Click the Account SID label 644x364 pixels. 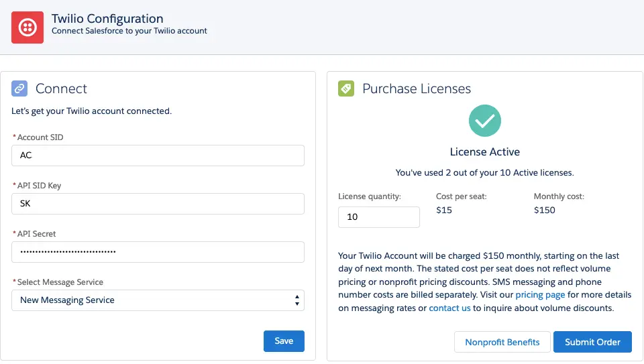pos(40,137)
